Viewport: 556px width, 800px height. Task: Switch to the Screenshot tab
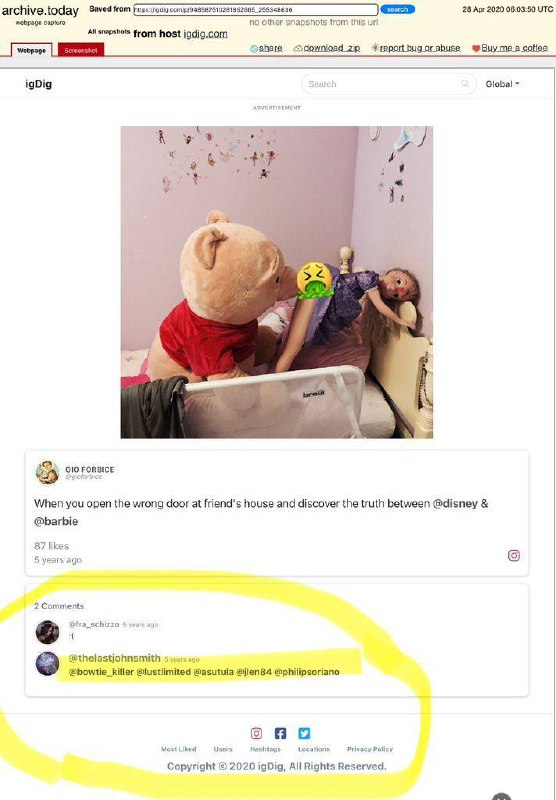[81, 50]
